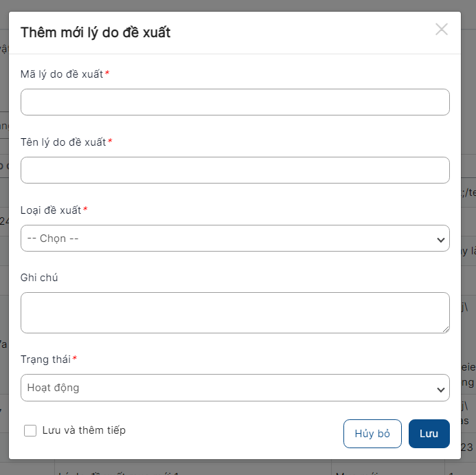Click the "Ghi chú" field label
This screenshot has width=476, height=475.
pyautogui.click(x=39, y=277)
